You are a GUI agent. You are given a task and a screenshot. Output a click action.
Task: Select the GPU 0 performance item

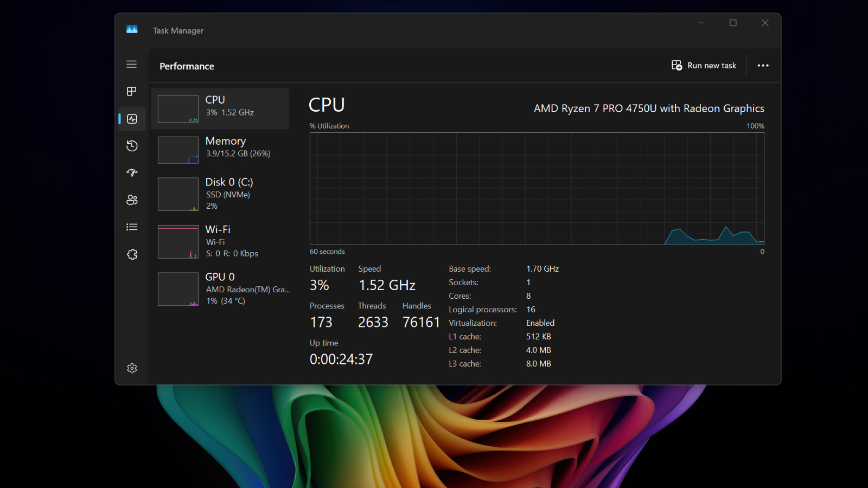coord(220,288)
